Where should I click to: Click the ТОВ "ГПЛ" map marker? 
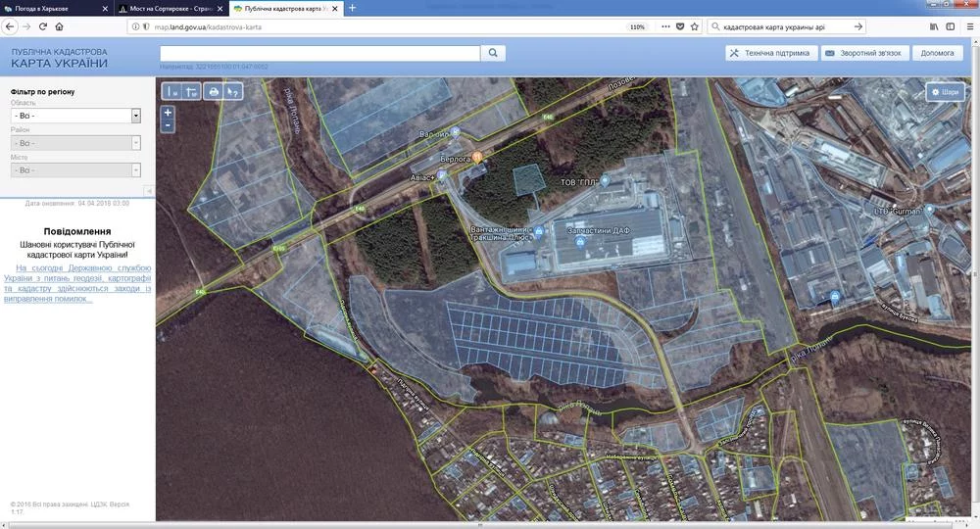[x=605, y=181]
